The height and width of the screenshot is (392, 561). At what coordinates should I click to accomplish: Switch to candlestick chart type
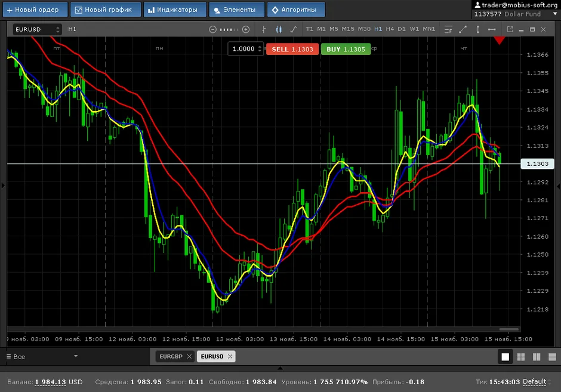pyautogui.click(x=279, y=29)
